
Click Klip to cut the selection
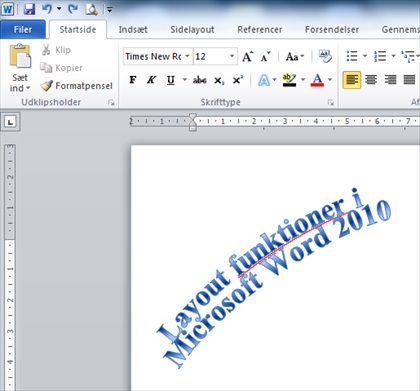(56, 50)
